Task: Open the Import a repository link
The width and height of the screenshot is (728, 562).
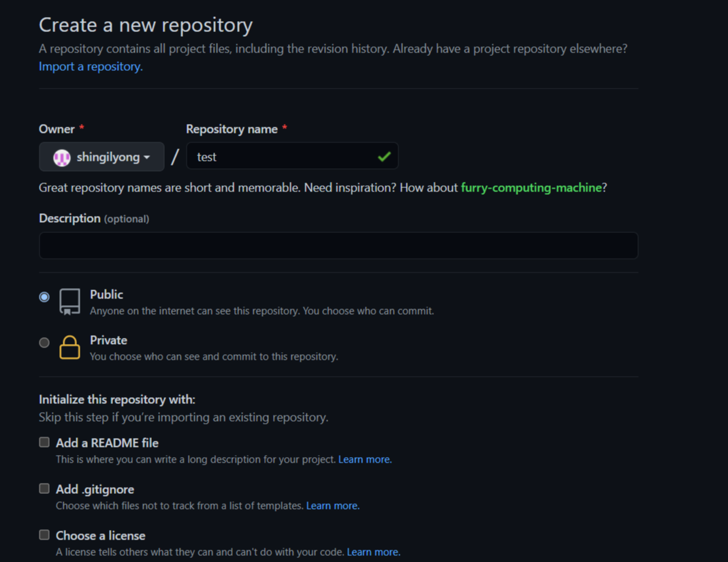Action: tap(91, 67)
